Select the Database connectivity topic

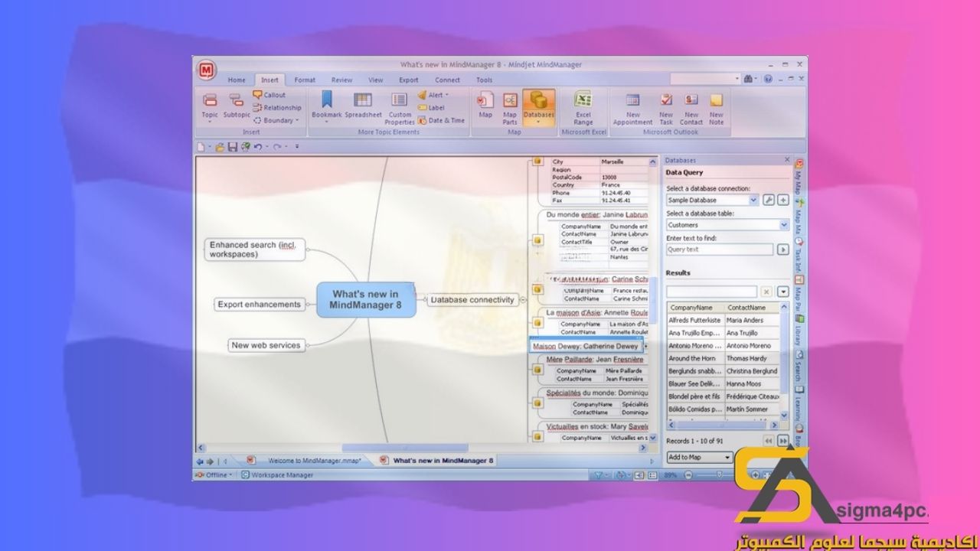(472, 300)
